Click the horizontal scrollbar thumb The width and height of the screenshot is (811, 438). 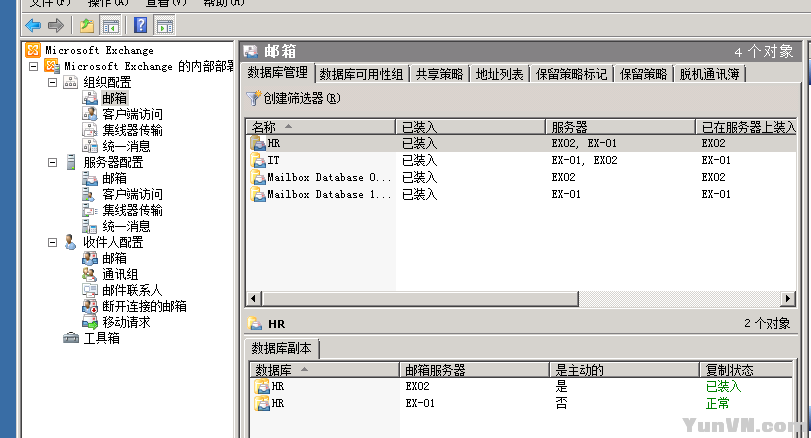coord(420,298)
